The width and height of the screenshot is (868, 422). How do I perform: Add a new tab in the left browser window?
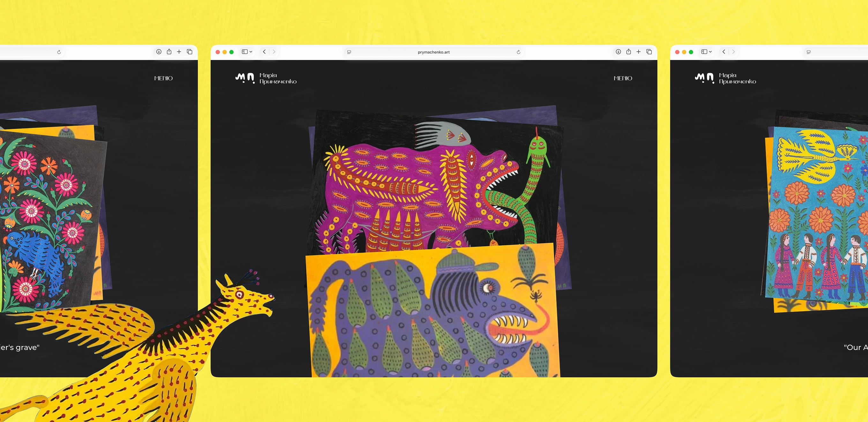[x=179, y=52]
